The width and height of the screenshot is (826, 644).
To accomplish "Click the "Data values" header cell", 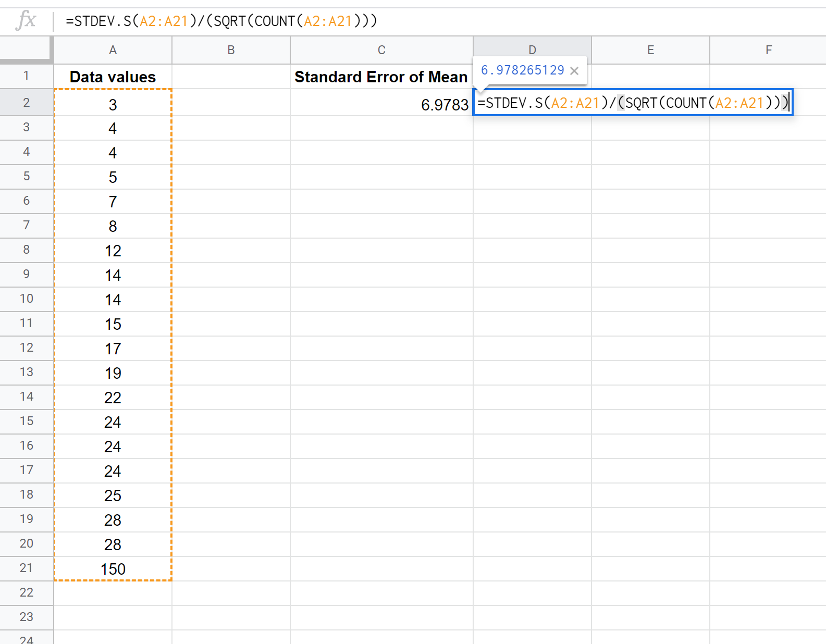I will pyautogui.click(x=113, y=77).
